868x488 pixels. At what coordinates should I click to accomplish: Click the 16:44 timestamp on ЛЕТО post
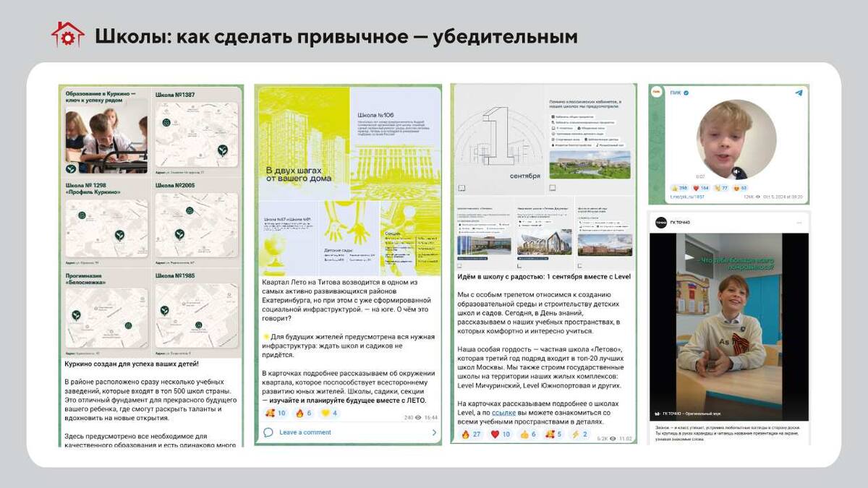(x=430, y=417)
